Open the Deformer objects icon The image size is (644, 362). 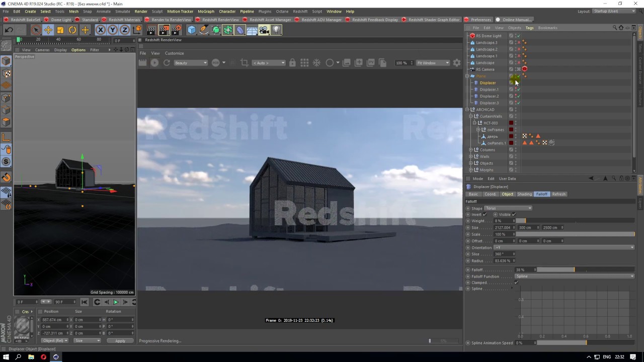(x=240, y=30)
